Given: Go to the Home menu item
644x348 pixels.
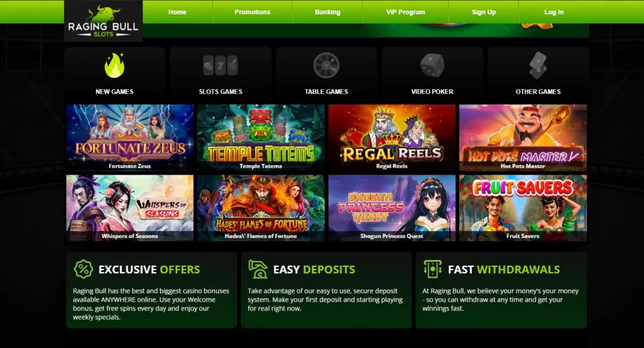Looking at the screenshot, I should (177, 12).
